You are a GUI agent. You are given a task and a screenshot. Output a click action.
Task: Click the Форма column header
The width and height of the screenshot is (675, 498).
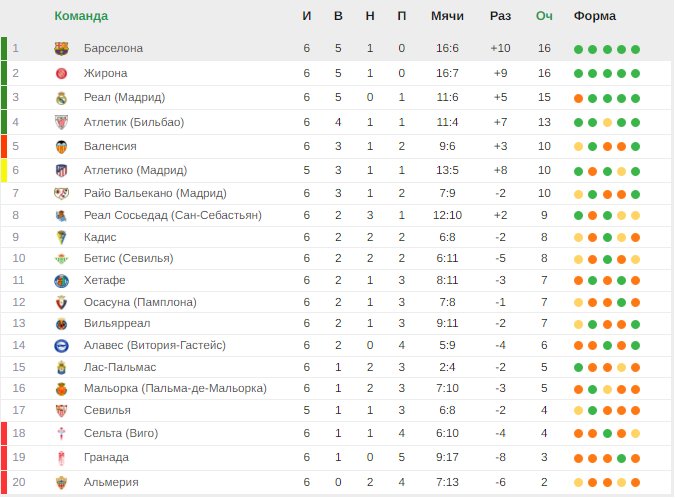[x=594, y=16]
